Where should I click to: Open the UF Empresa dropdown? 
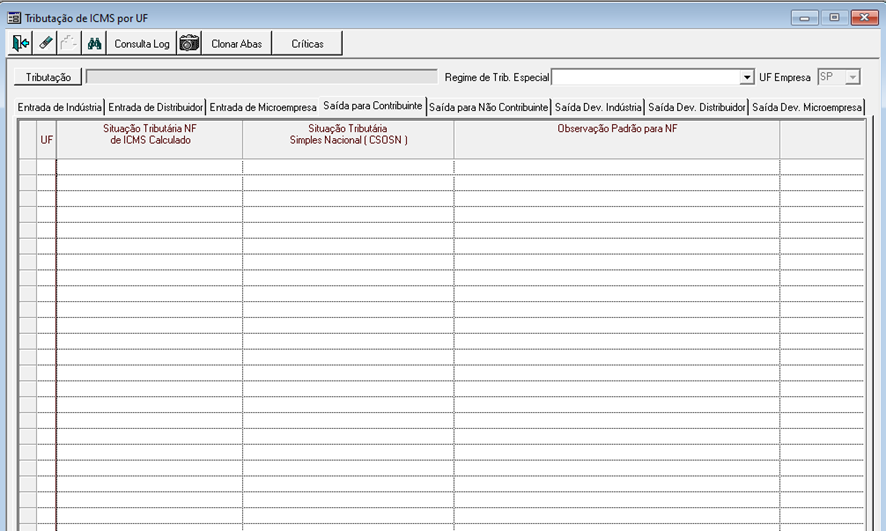point(852,77)
